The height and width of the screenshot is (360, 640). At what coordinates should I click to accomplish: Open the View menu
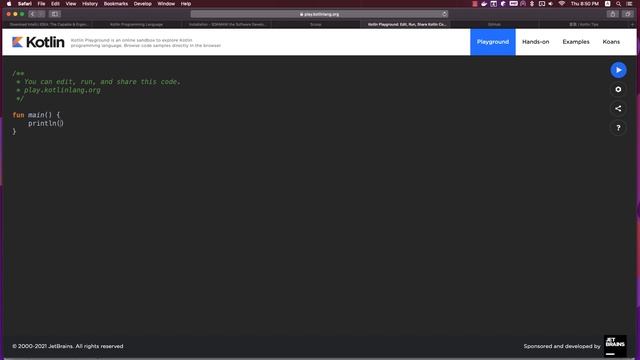click(x=71, y=4)
